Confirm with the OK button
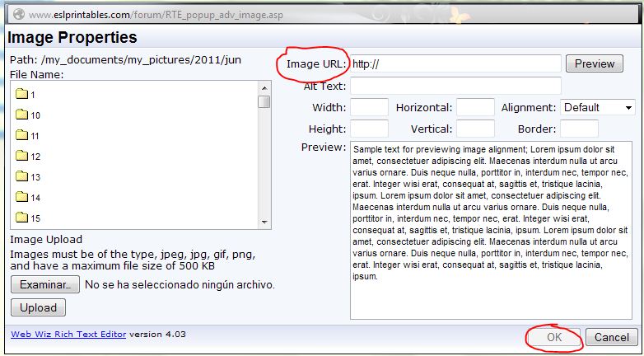The height and width of the screenshot is (356, 644). coord(553,337)
